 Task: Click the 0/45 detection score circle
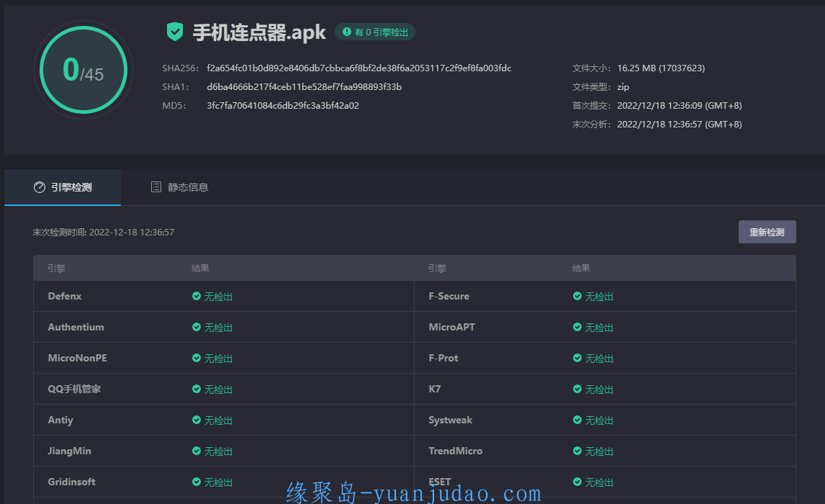pyautogui.click(x=84, y=70)
